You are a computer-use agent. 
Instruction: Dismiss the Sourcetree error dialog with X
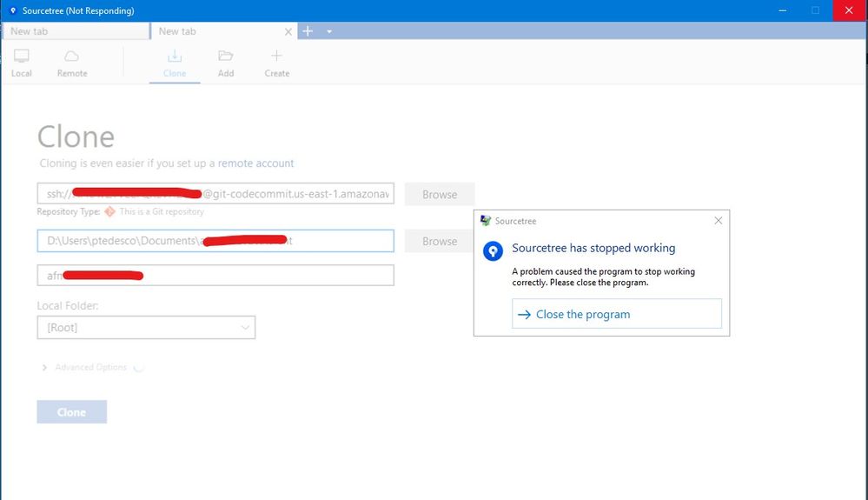(x=718, y=220)
